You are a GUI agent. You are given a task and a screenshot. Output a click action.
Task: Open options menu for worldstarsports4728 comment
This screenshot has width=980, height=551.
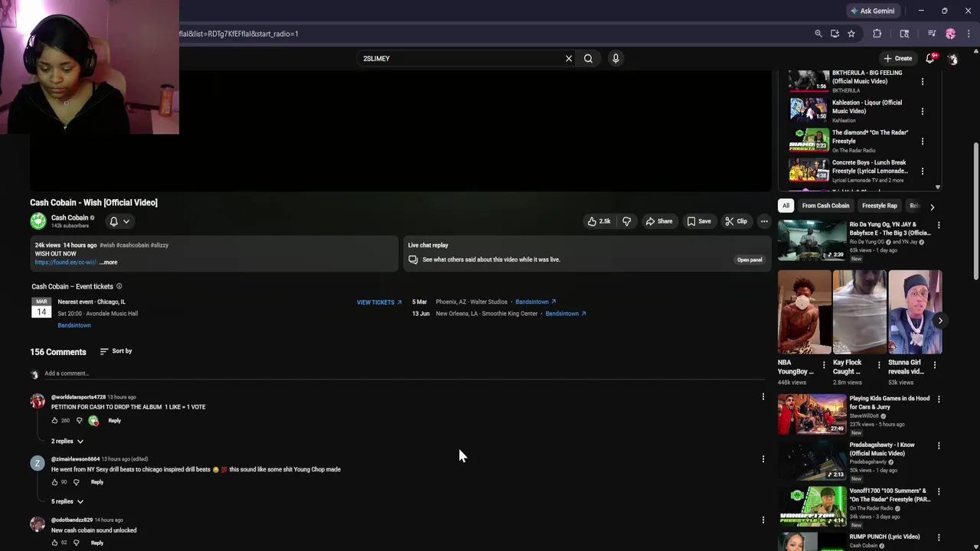[763, 396]
